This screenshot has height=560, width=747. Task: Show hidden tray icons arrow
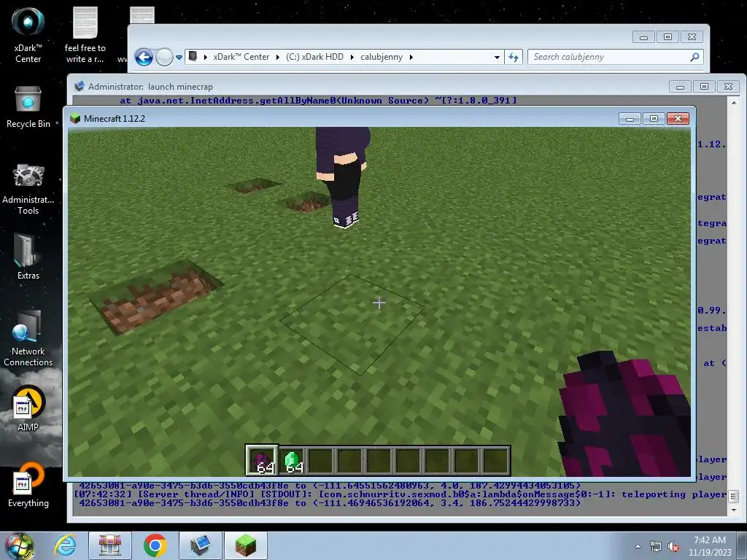tap(638, 546)
